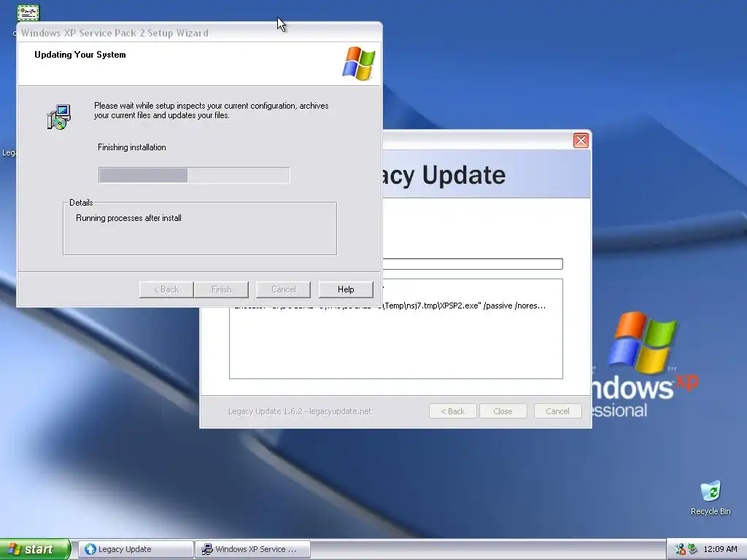Click the disabled Finish button in Setup Wizard
The image size is (747, 560).
pyautogui.click(x=221, y=289)
